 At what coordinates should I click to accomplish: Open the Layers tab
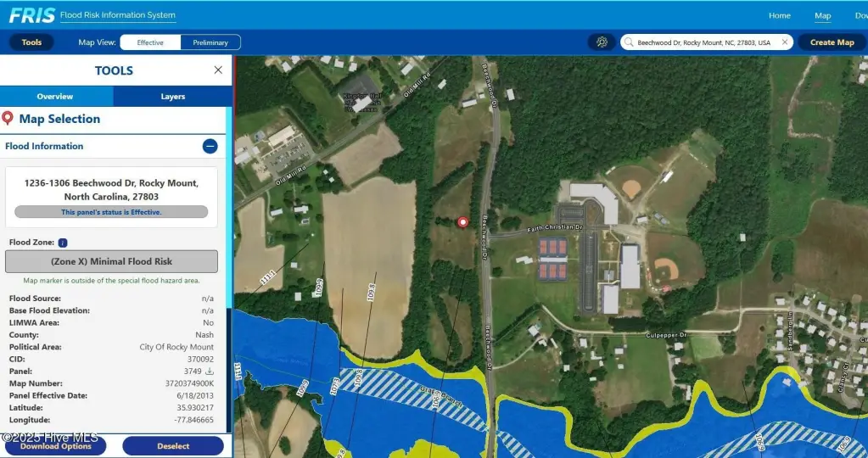click(172, 97)
